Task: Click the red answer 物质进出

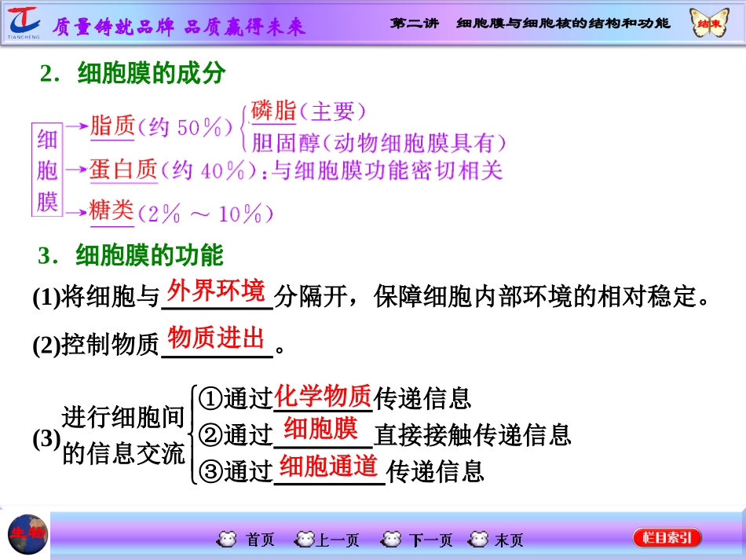Action: tap(215, 337)
